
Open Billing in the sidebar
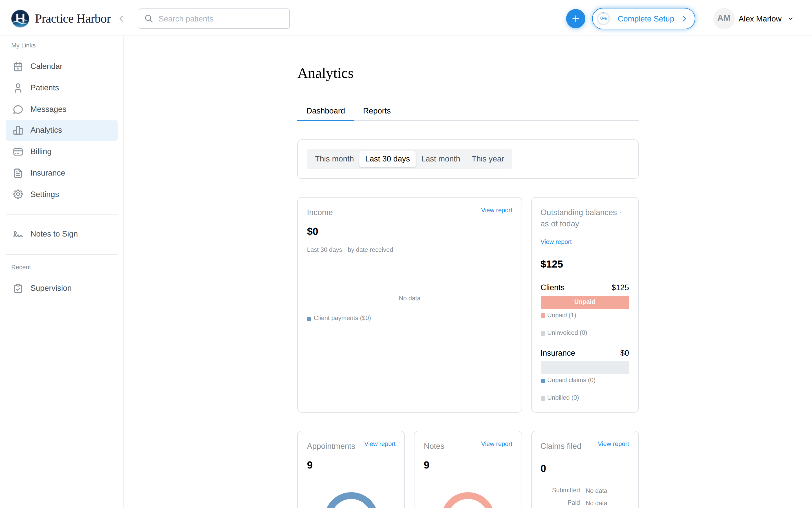[62, 152]
